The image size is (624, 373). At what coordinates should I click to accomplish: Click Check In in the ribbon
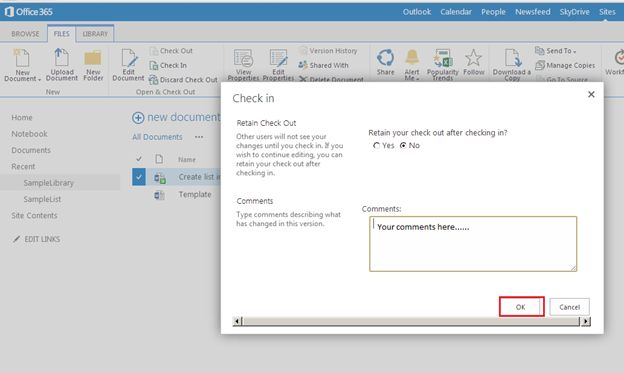[168, 65]
